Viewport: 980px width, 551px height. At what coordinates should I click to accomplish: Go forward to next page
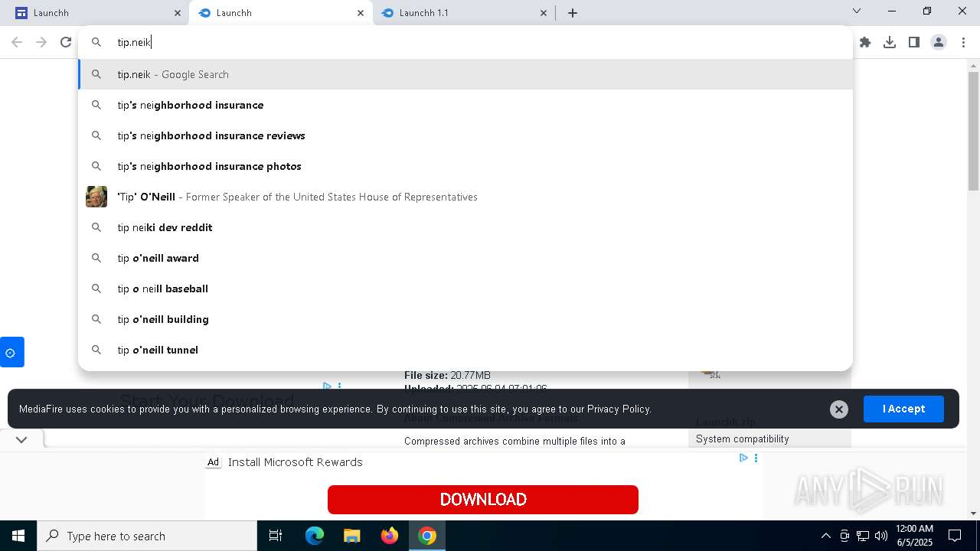point(41,42)
